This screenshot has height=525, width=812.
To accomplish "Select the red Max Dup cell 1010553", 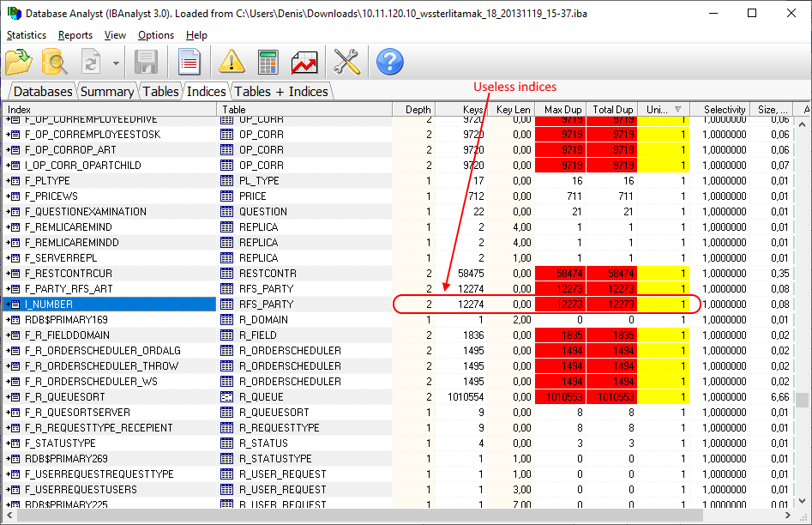I will click(x=561, y=397).
